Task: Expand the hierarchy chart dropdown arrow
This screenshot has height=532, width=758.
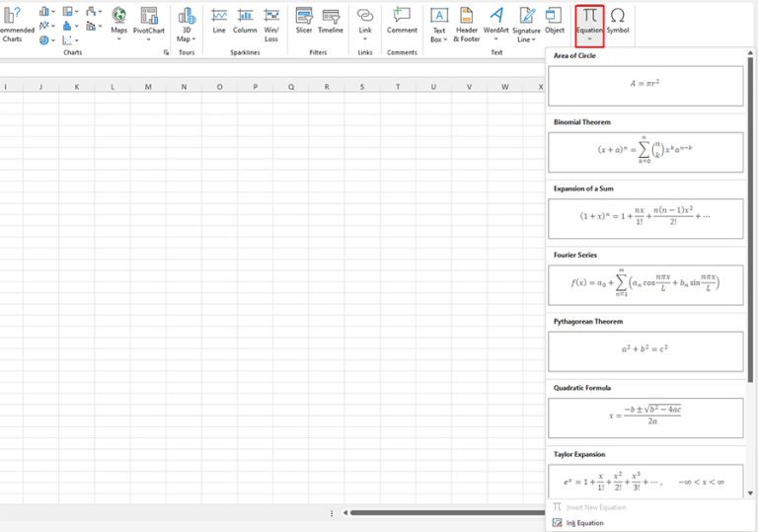Action: 76,11
